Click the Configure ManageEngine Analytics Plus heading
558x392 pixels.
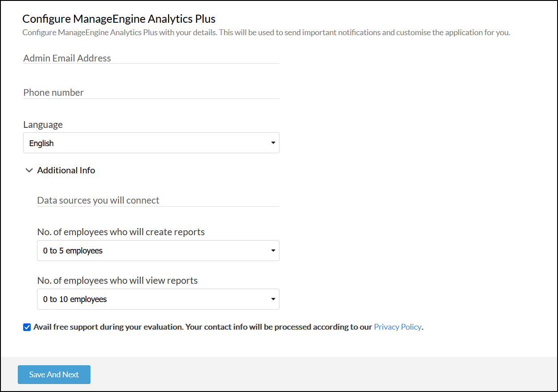[119, 19]
